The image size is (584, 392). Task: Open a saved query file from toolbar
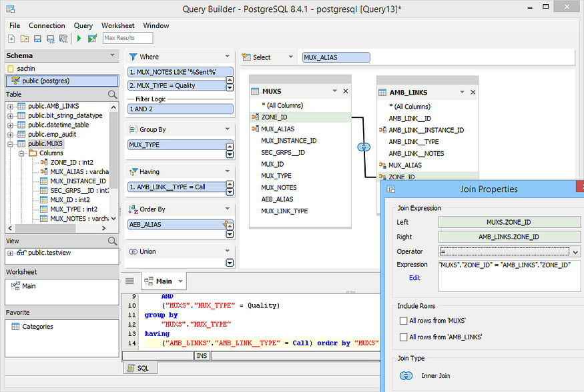point(24,38)
